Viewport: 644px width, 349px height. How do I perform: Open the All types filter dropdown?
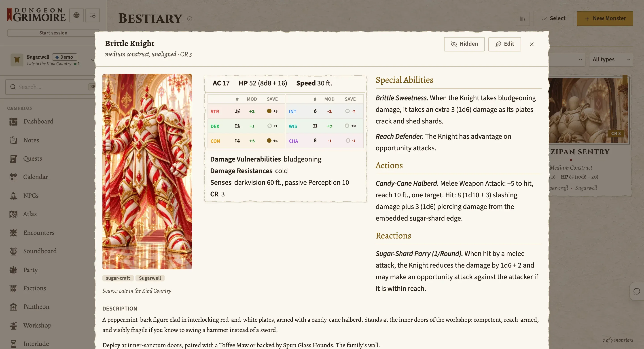(x=611, y=60)
